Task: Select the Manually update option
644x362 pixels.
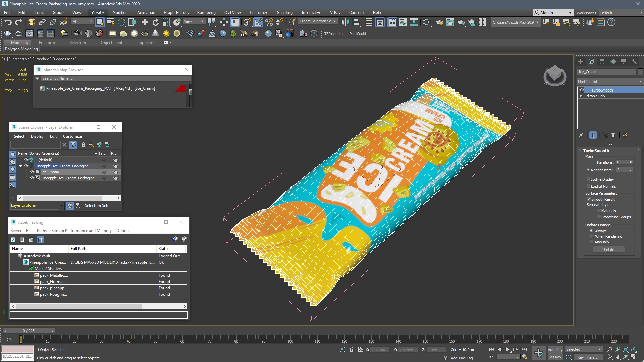Action: tap(591, 242)
